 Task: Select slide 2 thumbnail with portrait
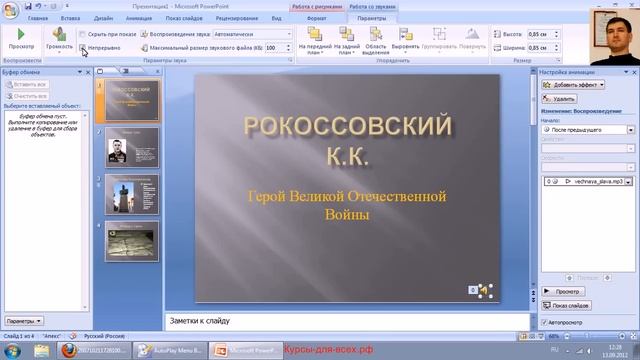click(132, 148)
